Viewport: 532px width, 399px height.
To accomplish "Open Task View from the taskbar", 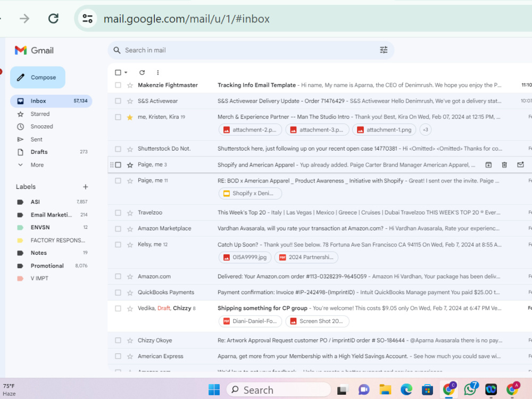I will [x=342, y=390].
